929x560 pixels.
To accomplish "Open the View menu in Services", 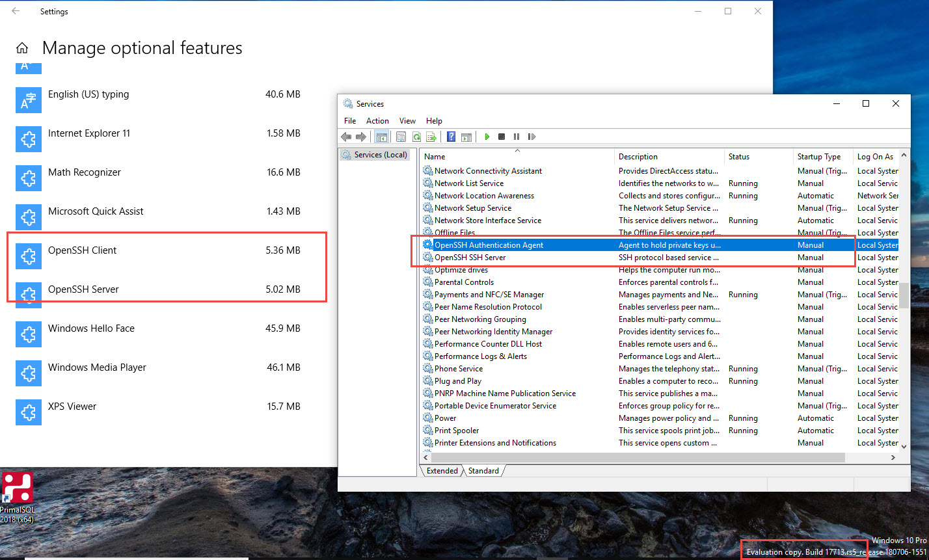I will coord(407,121).
